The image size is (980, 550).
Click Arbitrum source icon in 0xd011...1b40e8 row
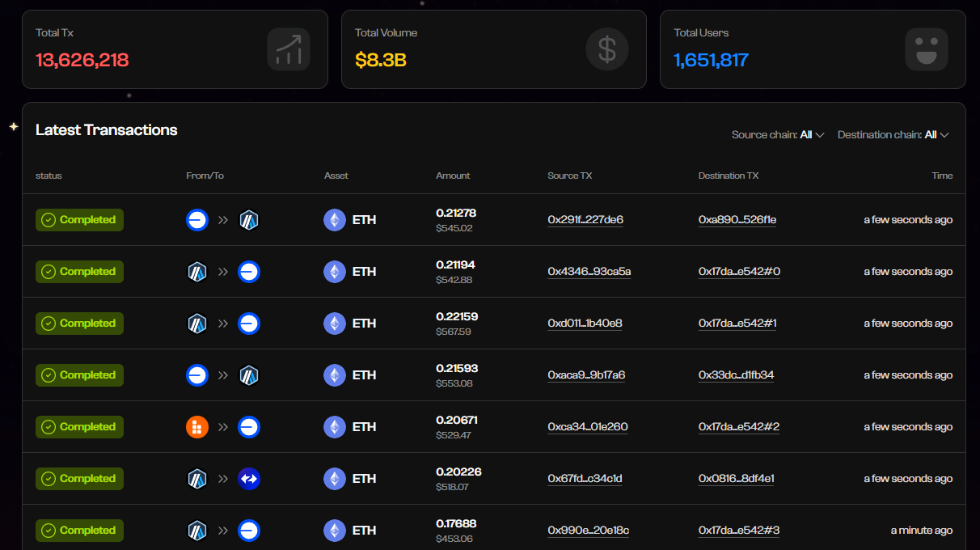tap(197, 324)
